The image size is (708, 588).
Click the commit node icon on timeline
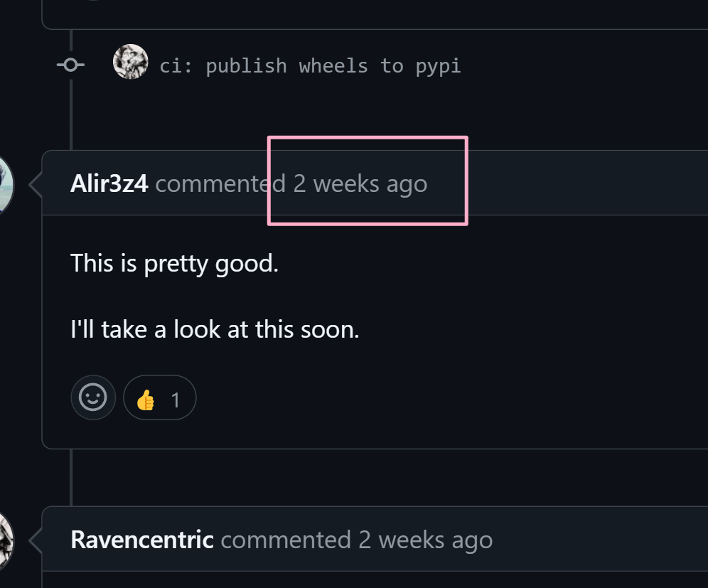tap(71, 65)
